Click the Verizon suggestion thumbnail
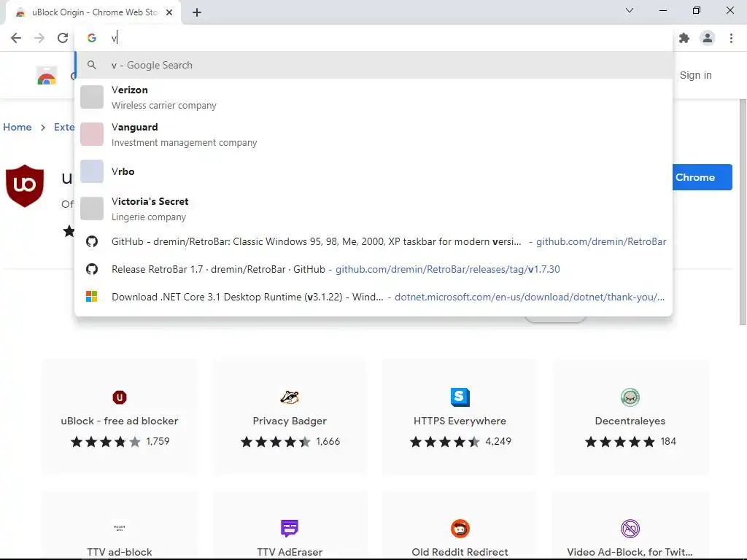The width and height of the screenshot is (747, 560). [x=91, y=97]
